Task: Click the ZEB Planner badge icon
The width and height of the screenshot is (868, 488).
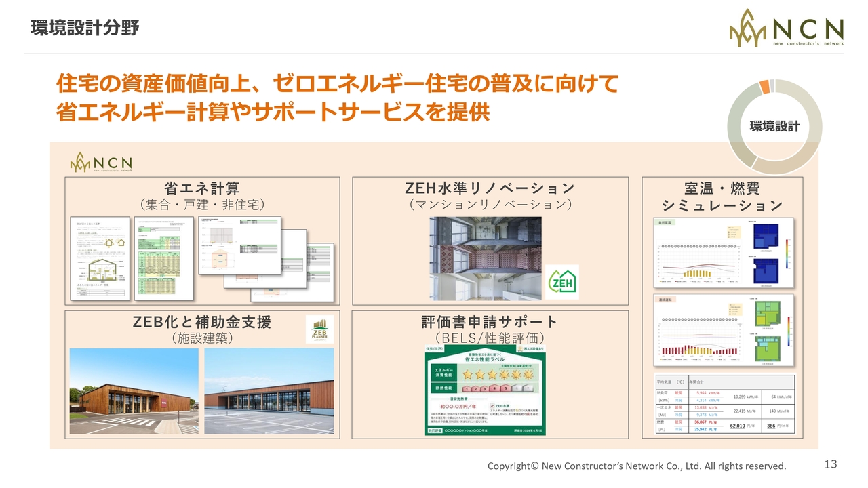Action: pos(319,329)
